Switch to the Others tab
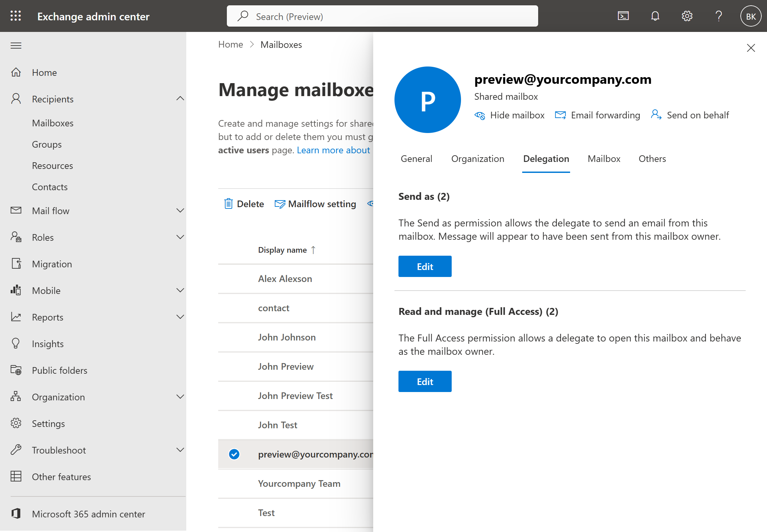This screenshot has height=532, width=767. tap(652, 159)
